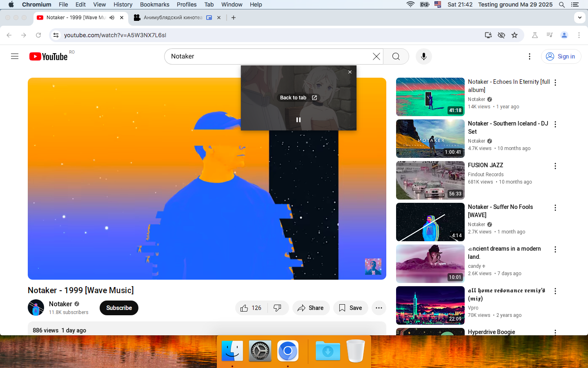588x368 pixels.
Task: Share the video using Share button
Action: (310, 308)
